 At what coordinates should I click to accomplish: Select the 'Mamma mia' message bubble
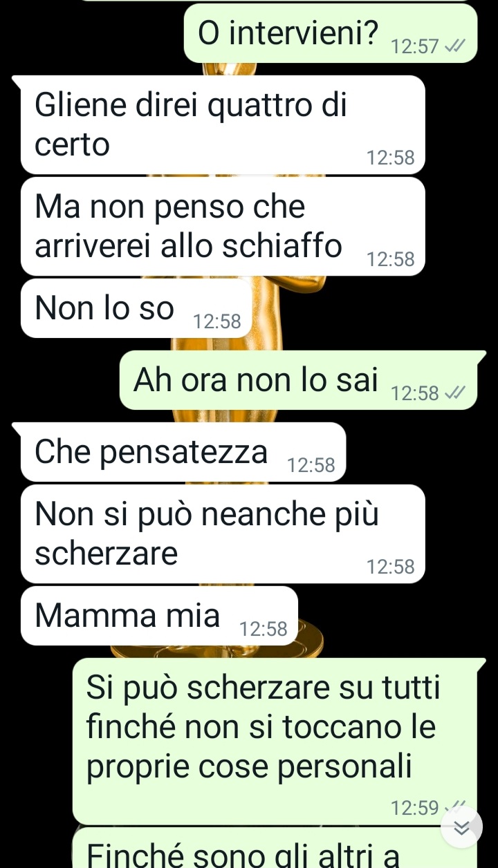(160, 616)
